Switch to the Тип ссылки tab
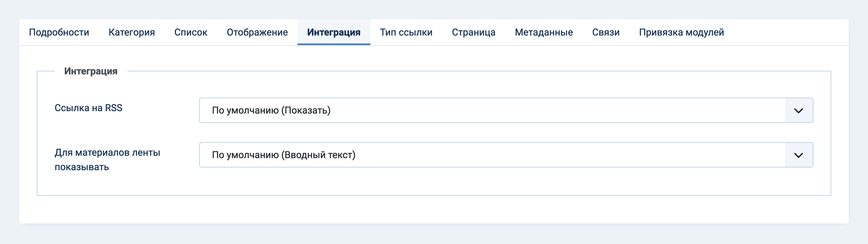Viewport: 868px width, 244px height. [x=406, y=32]
